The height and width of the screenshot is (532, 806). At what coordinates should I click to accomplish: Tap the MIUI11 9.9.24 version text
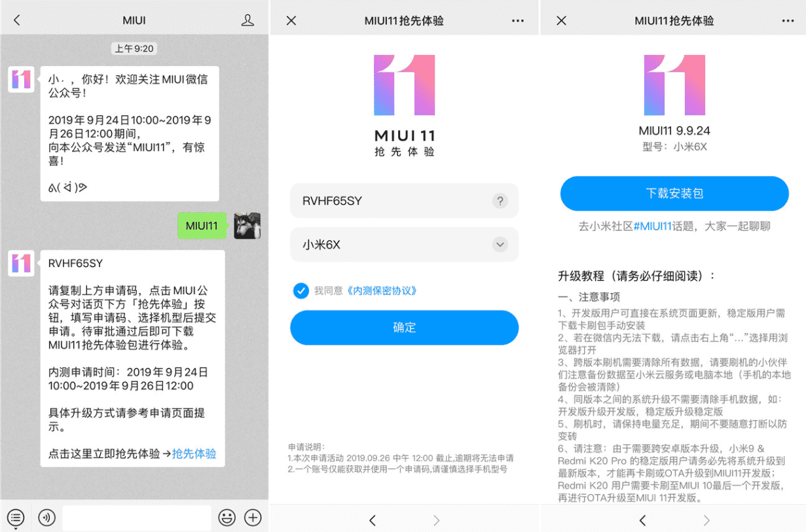tap(674, 130)
